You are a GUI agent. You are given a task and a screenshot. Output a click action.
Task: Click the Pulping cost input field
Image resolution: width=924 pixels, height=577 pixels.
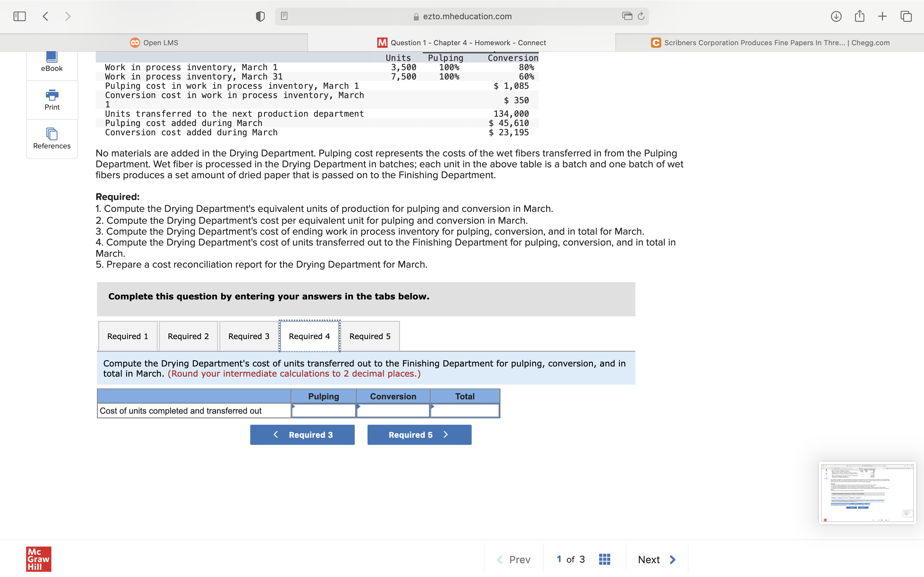pos(323,411)
